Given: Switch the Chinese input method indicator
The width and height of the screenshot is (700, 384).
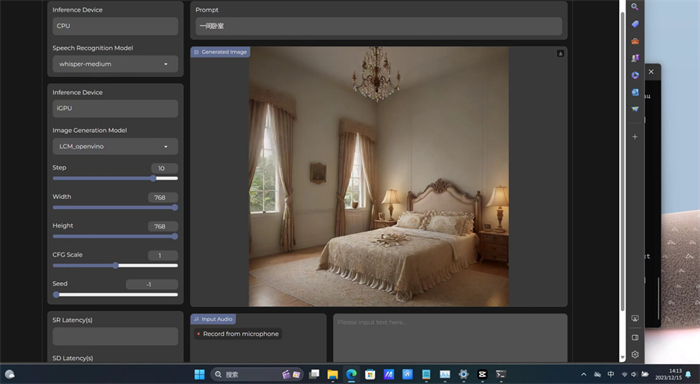Looking at the screenshot, I should (611, 374).
